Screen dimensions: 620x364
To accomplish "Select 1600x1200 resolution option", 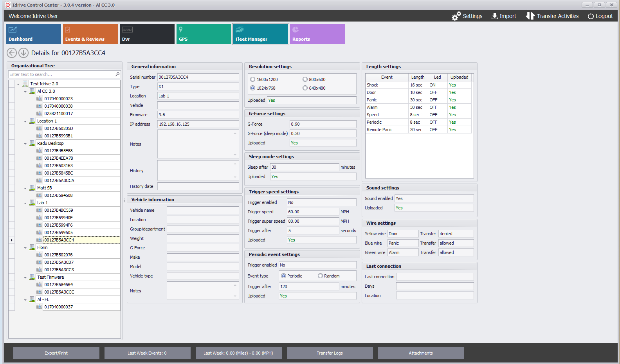I will tap(253, 79).
